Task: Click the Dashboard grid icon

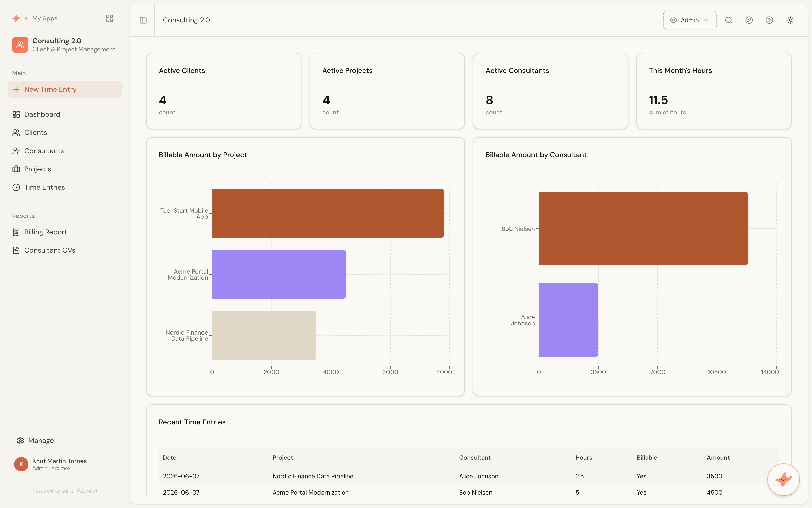Action: (16, 114)
